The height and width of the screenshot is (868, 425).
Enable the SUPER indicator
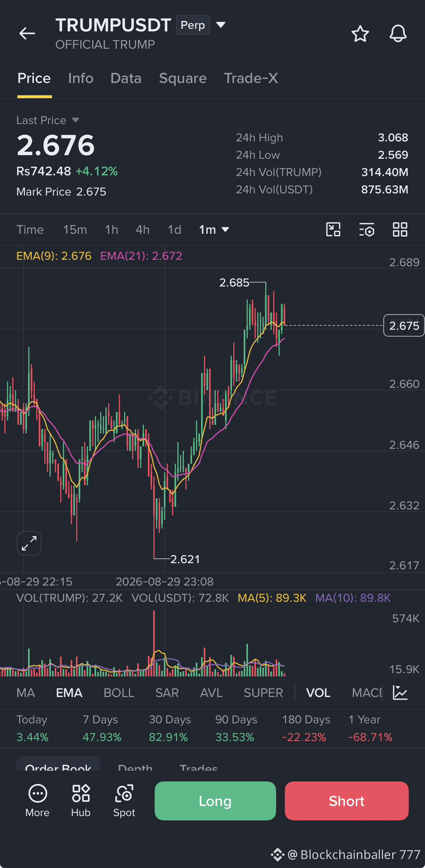(x=263, y=693)
